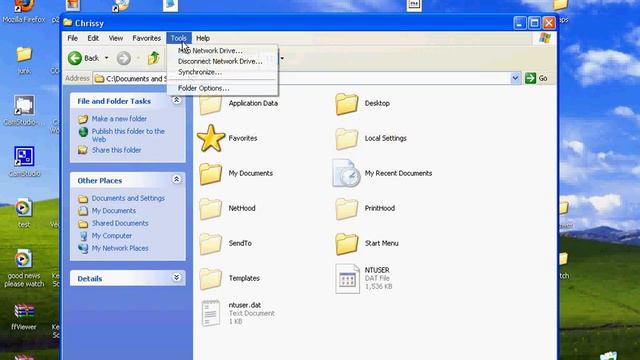
Task: Select the Templates folder
Action: 211,278
